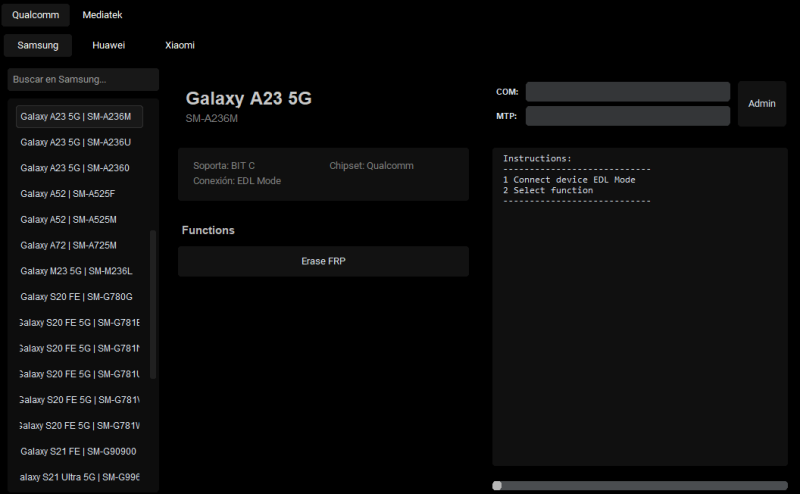Select the Qualcomm tab
Viewport: 800px width, 494px height.
(36, 15)
